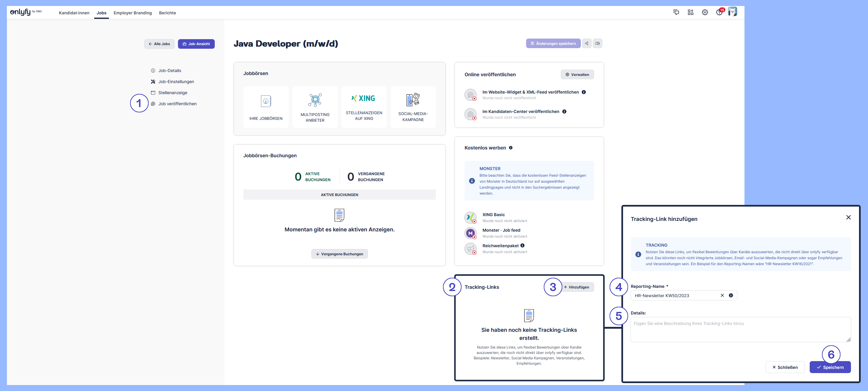This screenshot has height=391, width=868.
Task: Click the share icon next to save
Action: point(587,43)
